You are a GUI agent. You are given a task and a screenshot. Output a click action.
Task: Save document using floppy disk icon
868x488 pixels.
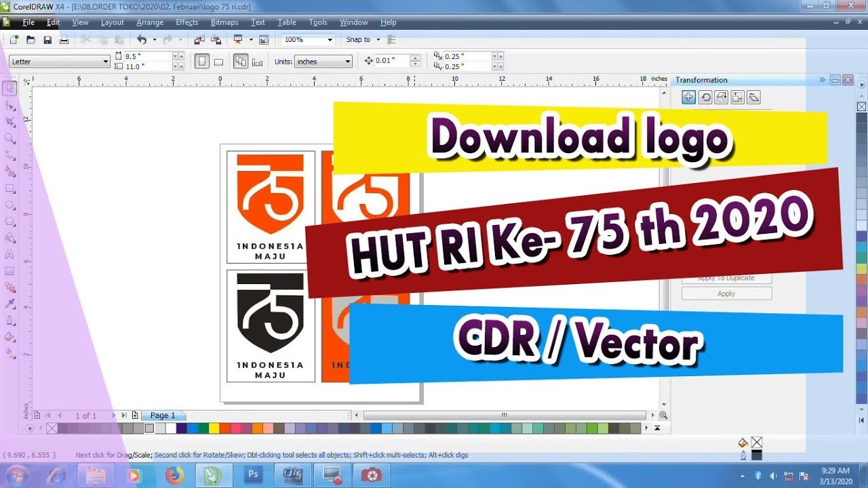click(x=47, y=40)
